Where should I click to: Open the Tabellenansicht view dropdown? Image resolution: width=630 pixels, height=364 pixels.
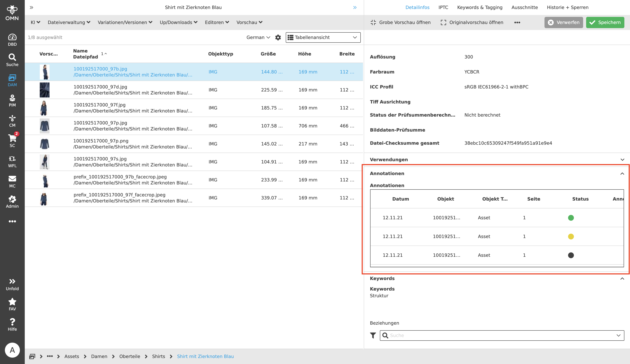tap(323, 37)
